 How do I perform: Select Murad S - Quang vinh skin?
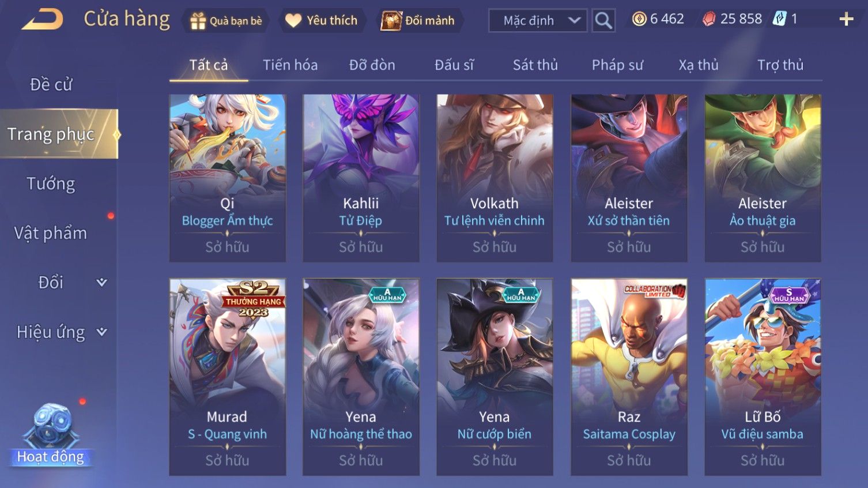click(x=227, y=377)
